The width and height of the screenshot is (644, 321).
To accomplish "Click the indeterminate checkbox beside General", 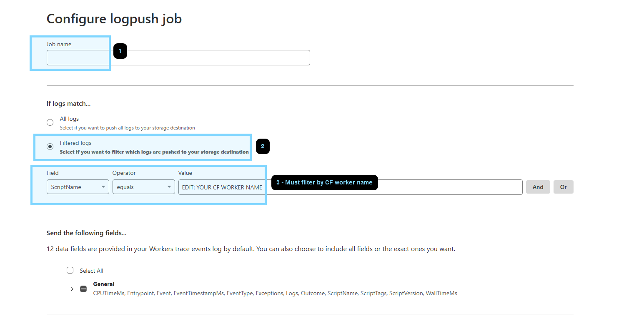I will (x=83, y=289).
